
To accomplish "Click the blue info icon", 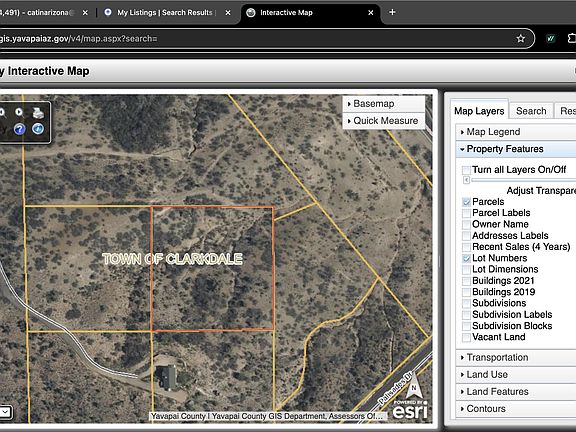I will pos(38,129).
